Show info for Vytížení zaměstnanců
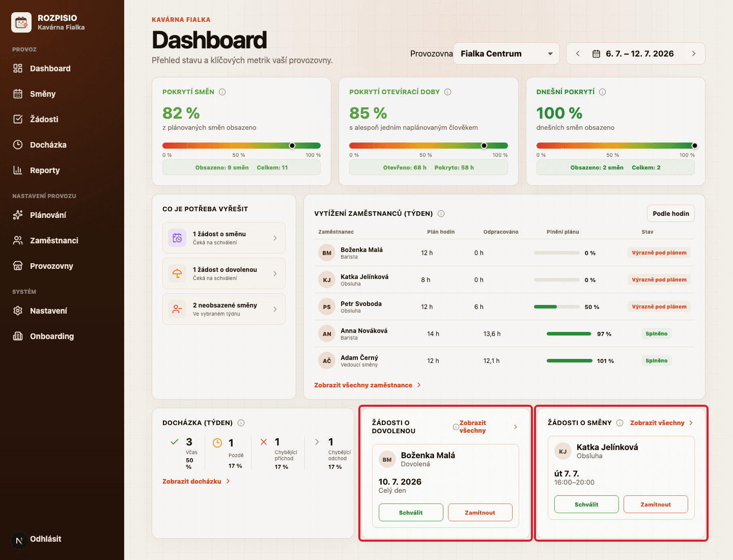The image size is (733, 560). pos(441,214)
